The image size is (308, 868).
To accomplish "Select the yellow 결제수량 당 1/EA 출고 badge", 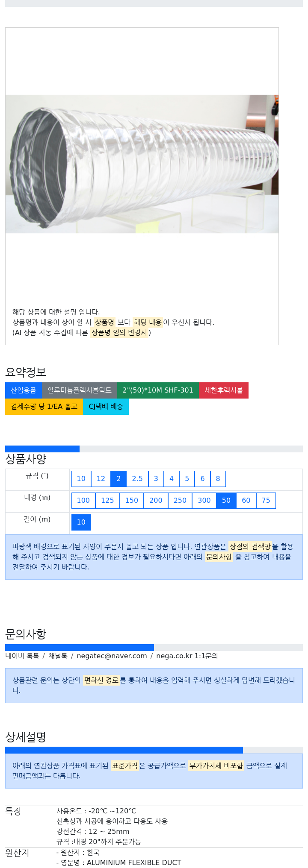I will coord(44,407).
